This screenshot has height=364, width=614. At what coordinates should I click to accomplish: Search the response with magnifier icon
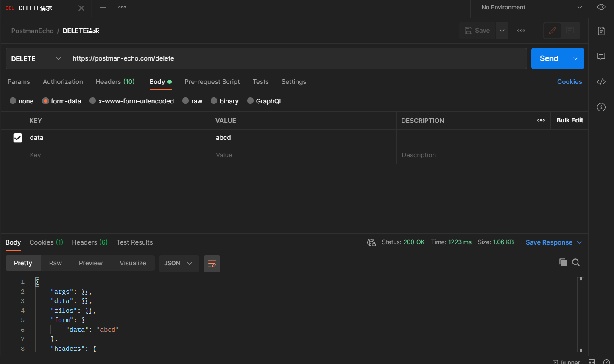[576, 262]
